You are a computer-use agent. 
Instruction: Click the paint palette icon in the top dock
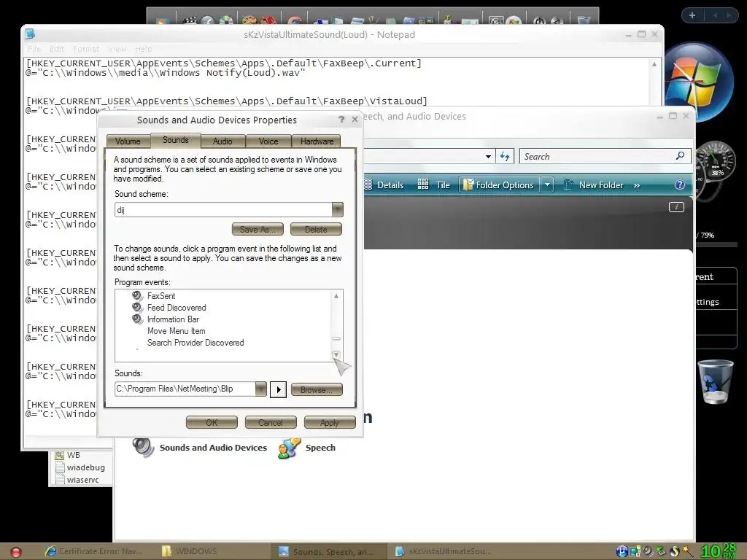click(249, 20)
